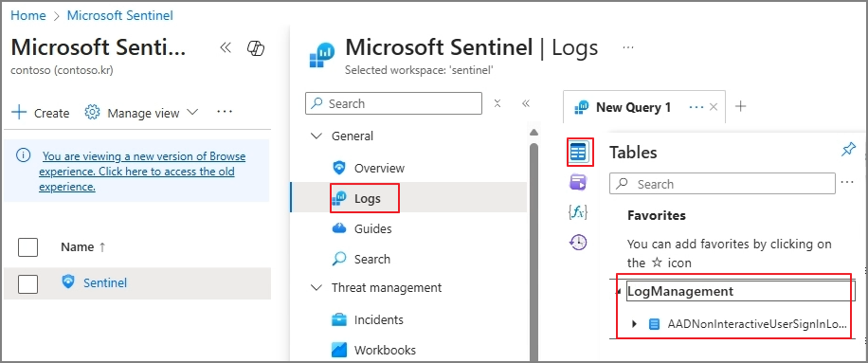Open the Functions fx icon

point(578,212)
